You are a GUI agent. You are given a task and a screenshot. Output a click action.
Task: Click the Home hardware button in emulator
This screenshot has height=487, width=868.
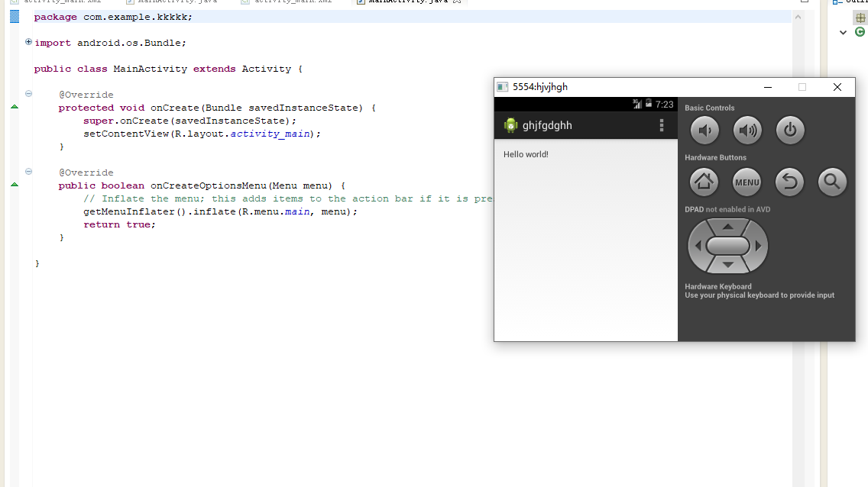coord(704,182)
